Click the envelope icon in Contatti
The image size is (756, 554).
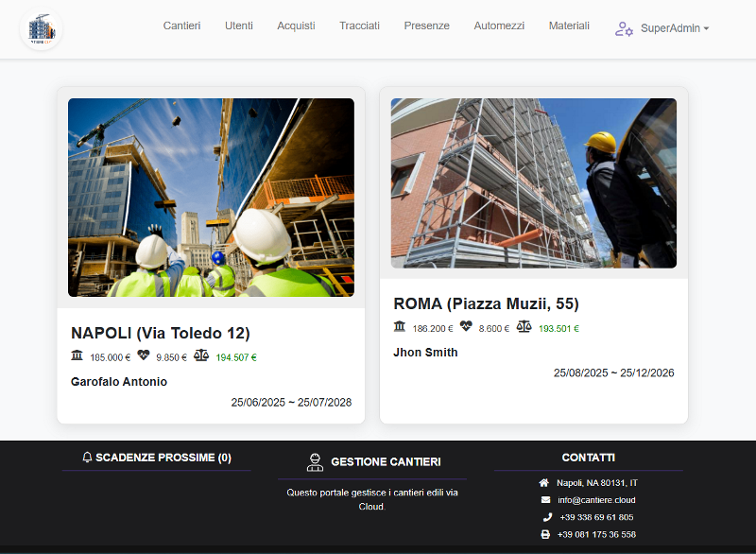(545, 499)
